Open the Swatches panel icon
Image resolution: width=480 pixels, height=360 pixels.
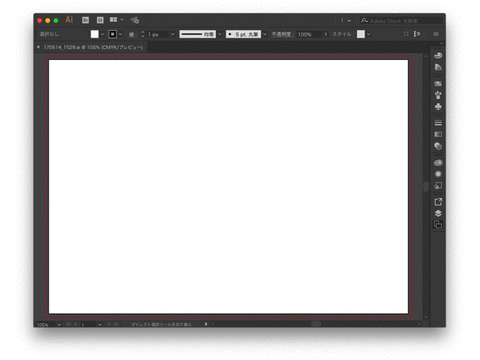438,83
